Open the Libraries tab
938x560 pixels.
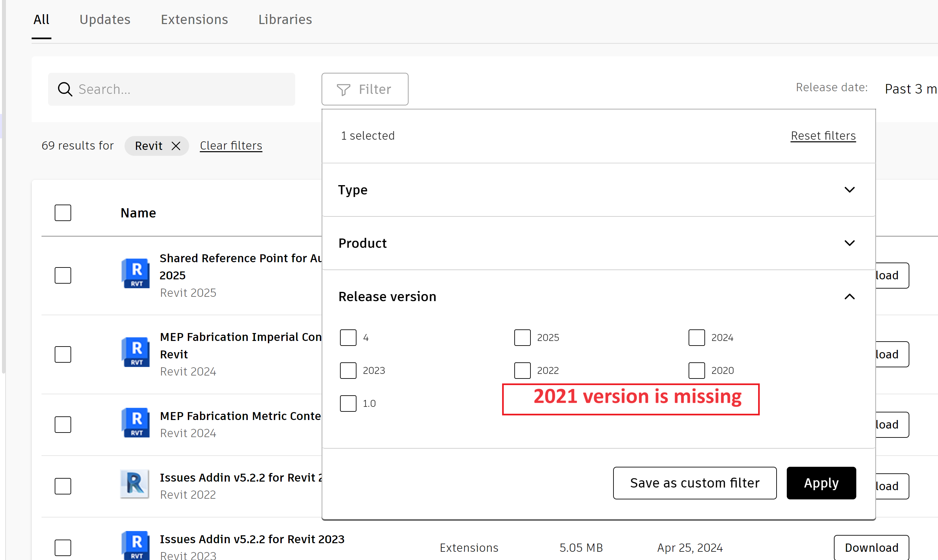pos(285,19)
